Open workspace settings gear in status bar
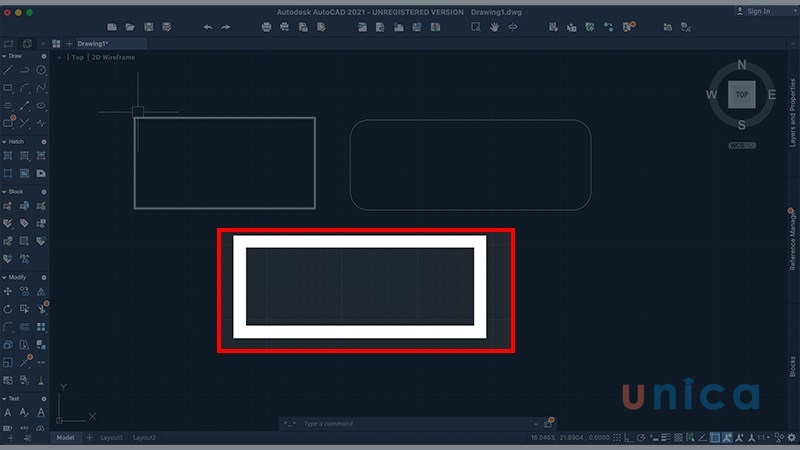 [792, 438]
